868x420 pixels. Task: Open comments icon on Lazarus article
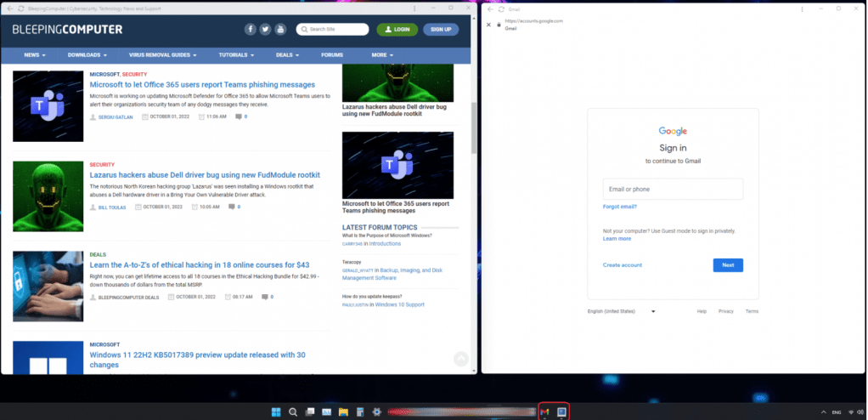(x=232, y=207)
